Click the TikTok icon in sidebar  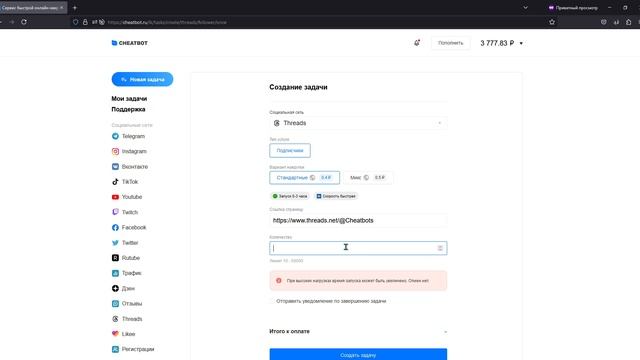pos(115,182)
